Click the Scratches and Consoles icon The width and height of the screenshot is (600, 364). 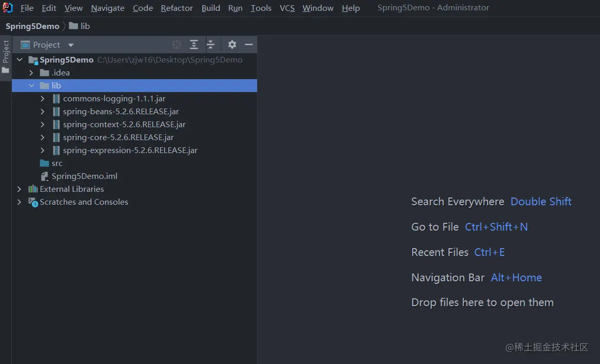coord(33,202)
